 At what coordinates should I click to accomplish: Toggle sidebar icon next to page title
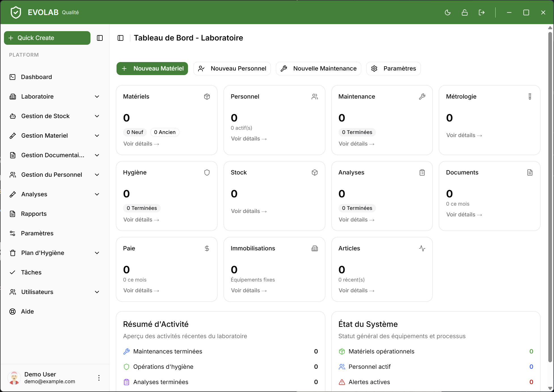[x=120, y=38]
